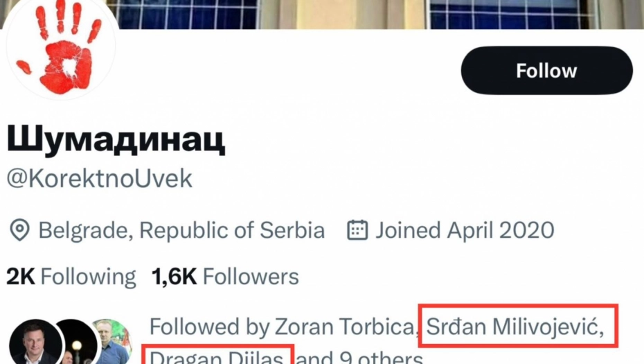Click first follower avatar, man in suit

[35, 344]
